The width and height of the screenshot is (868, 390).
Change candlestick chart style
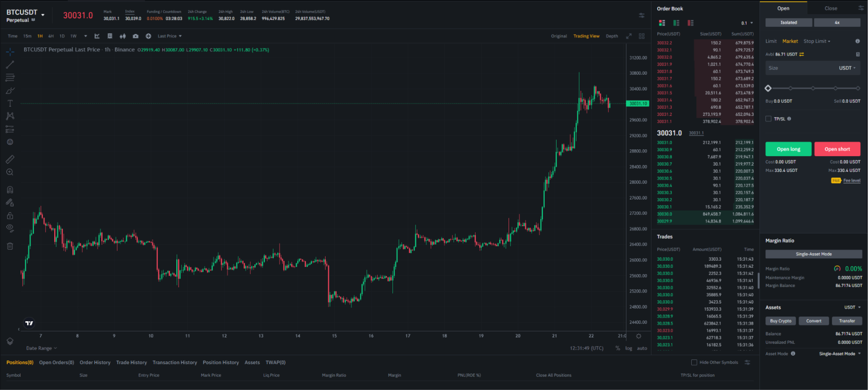coord(123,36)
